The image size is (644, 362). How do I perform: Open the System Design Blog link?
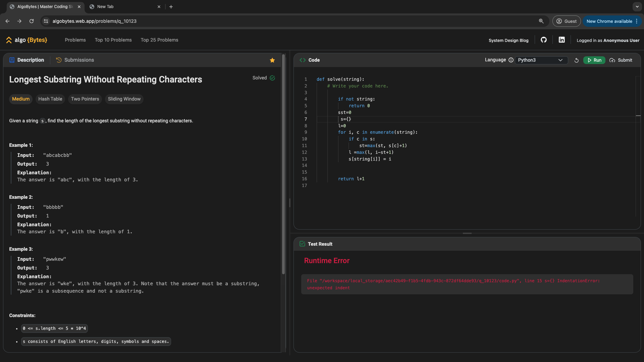coord(508,40)
